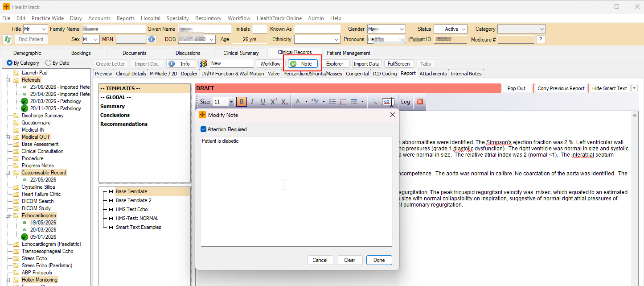Insert a bulleted list
This screenshot has width=644, height=286.
[x=332, y=102]
